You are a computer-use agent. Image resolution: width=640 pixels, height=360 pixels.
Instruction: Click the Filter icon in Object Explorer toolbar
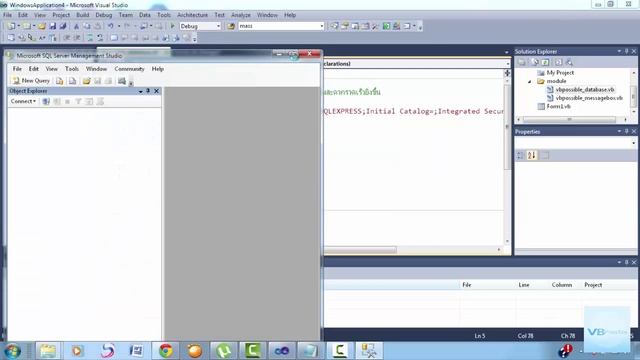click(x=78, y=101)
